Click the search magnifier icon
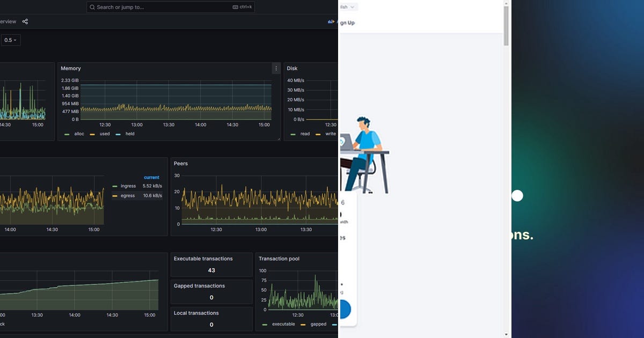644x338 pixels. click(93, 7)
